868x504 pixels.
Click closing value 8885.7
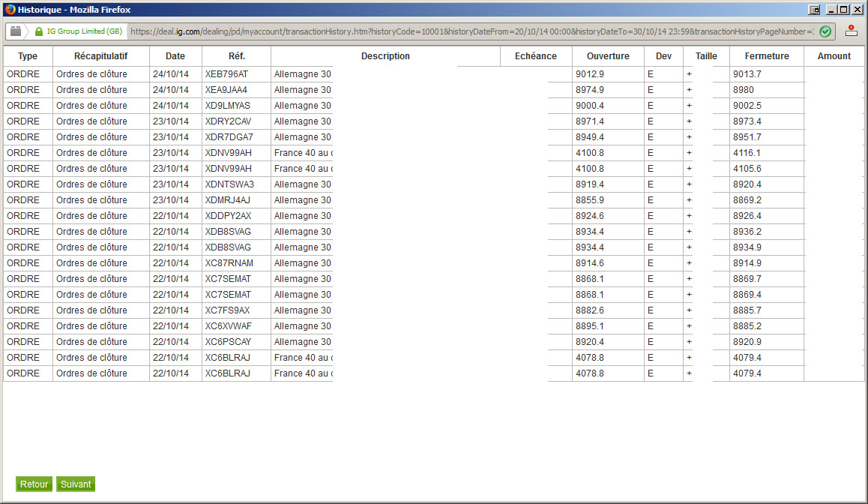[747, 310]
